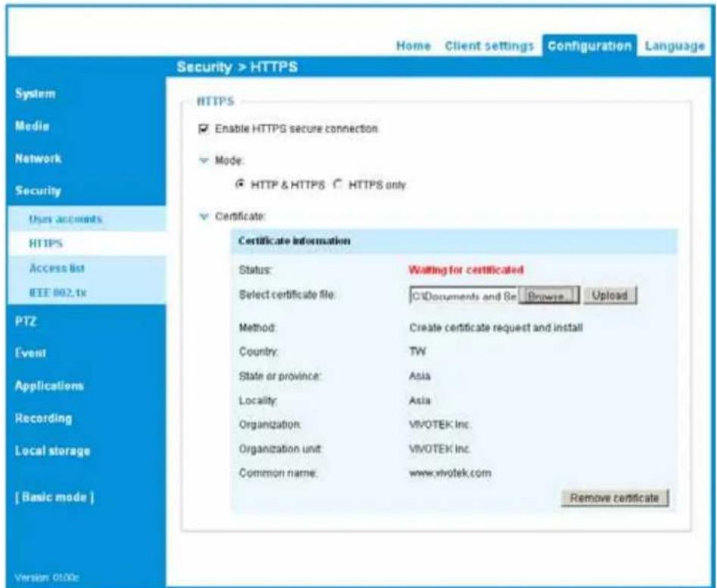Screen dimensions: 717x588
Task: Open the Network sidebar section
Action: coord(38,158)
